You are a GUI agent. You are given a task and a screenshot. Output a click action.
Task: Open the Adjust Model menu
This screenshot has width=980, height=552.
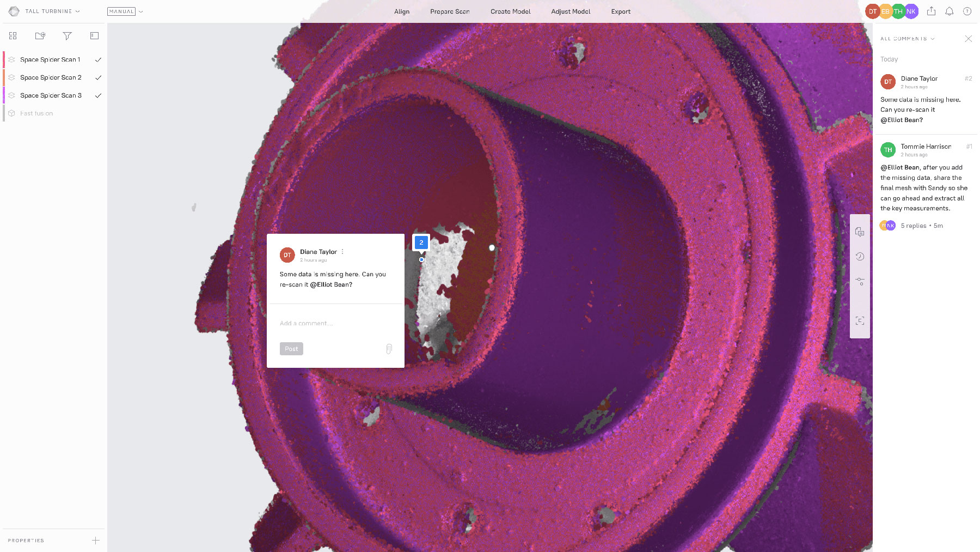(571, 11)
